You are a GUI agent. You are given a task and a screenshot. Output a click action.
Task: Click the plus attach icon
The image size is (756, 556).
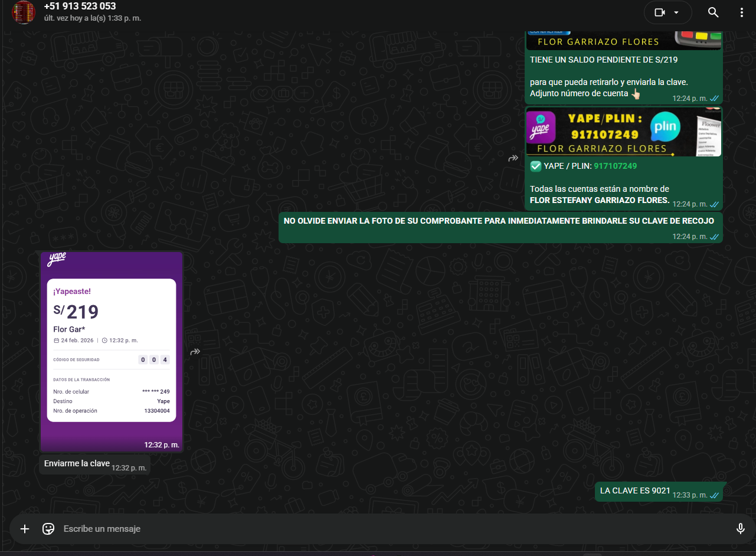[x=25, y=529]
